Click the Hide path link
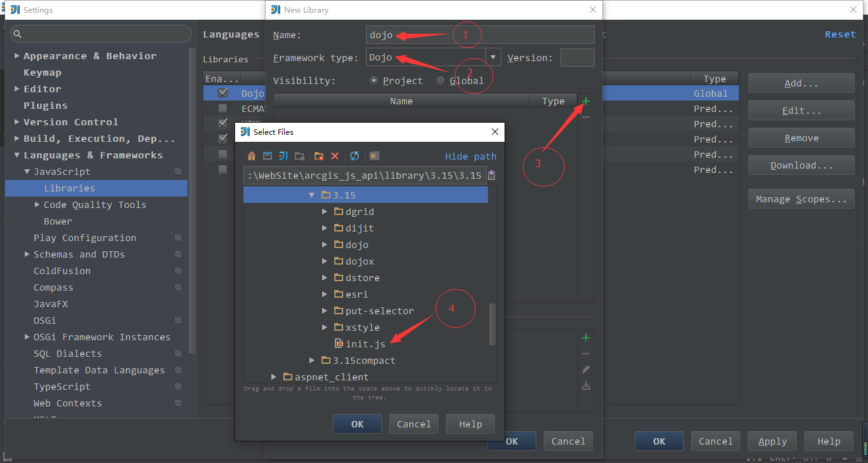Viewport: 868px width, 463px height. [471, 156]
